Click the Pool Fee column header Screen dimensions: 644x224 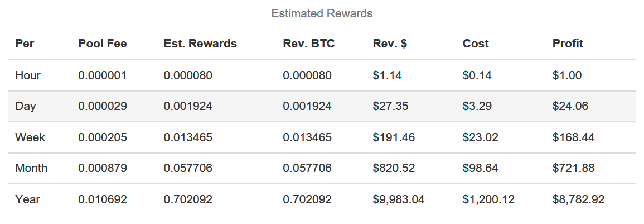(x=103, y=44)
